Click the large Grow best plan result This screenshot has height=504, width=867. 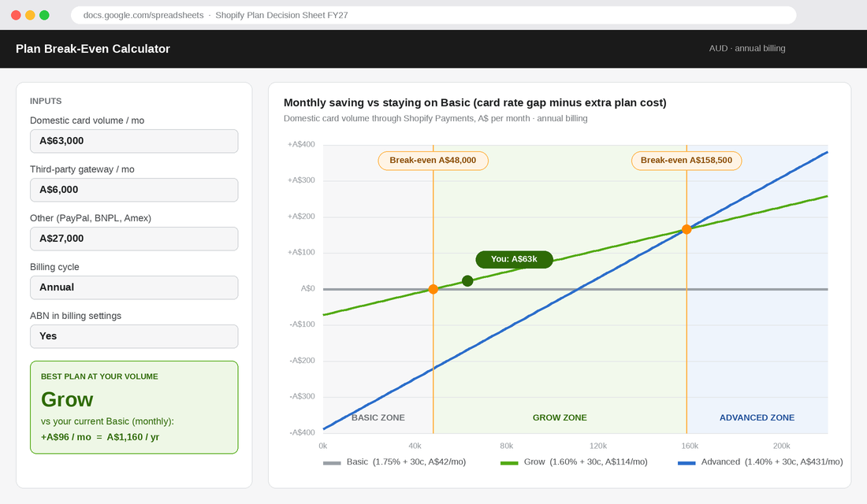click(67, 399)
